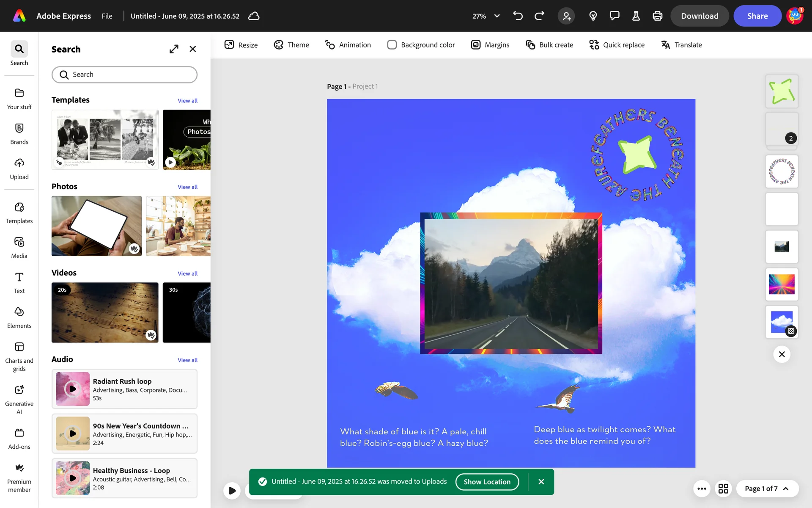Screen dimensions: 812x508
Task: Open comments speech bubble icon
Action: [x=614, y=16]
